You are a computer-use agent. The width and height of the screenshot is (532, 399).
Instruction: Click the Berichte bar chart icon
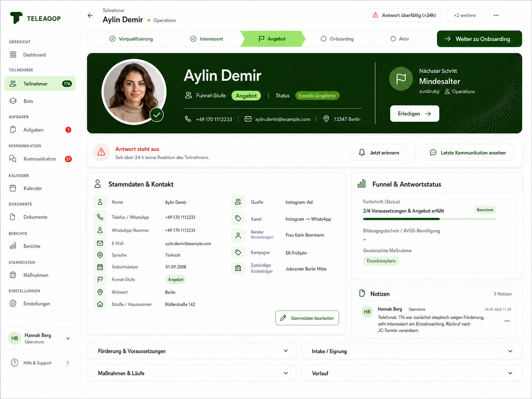pyautogui.click(x=13, y=246)
